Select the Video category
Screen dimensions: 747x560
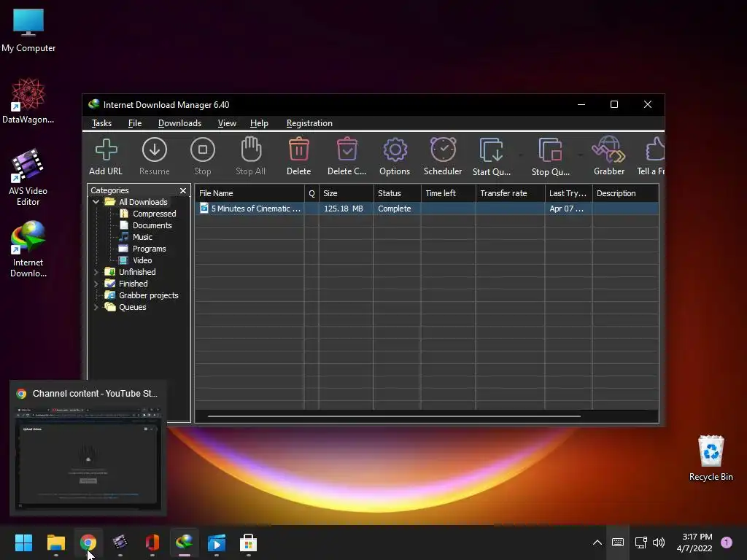(142, 260)
